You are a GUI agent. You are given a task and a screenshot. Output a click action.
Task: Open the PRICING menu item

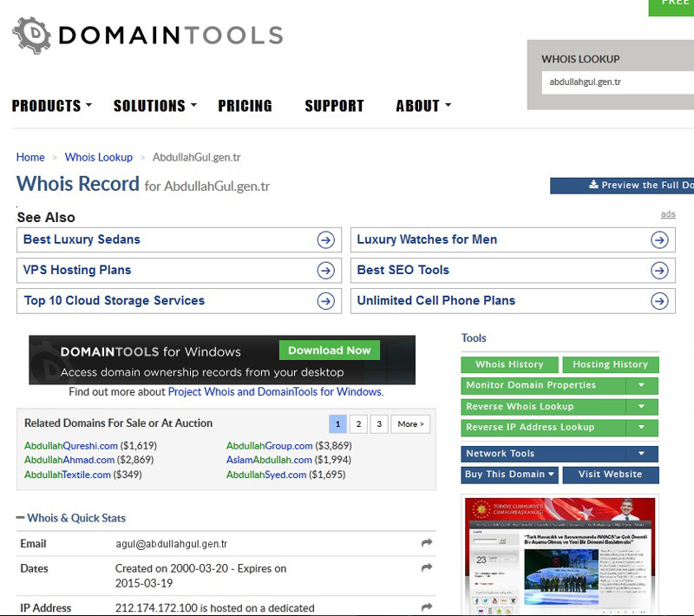click(x=245, y=106)
